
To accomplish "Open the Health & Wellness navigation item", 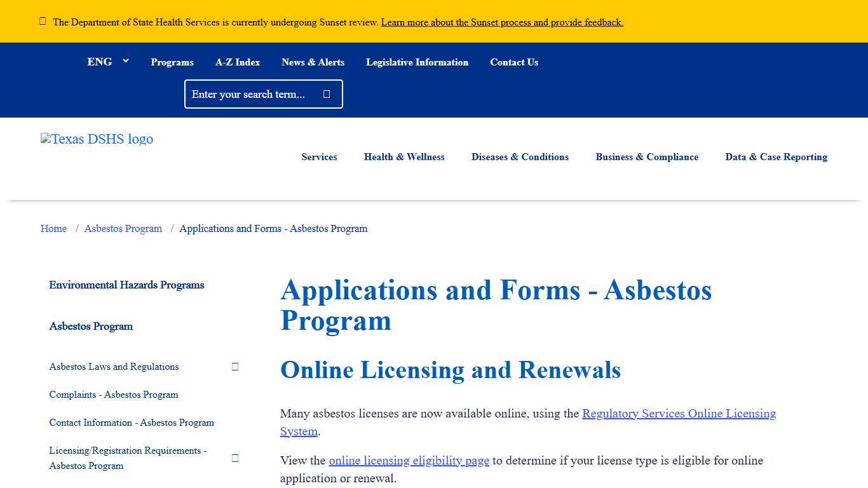I will (404, 157).
